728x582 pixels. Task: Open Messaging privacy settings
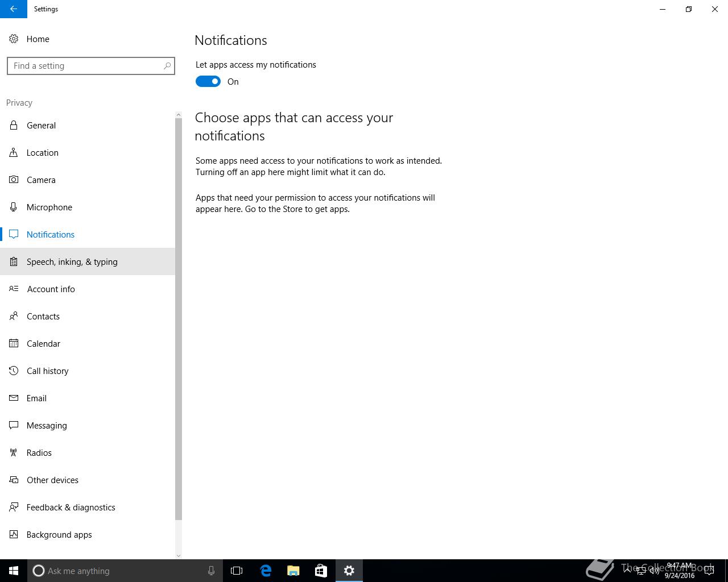tap(88, 425)
